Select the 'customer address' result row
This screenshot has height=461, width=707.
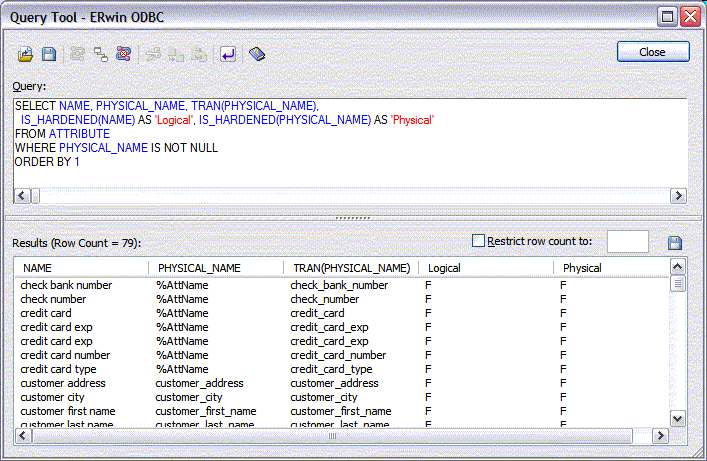coord(63,383)
